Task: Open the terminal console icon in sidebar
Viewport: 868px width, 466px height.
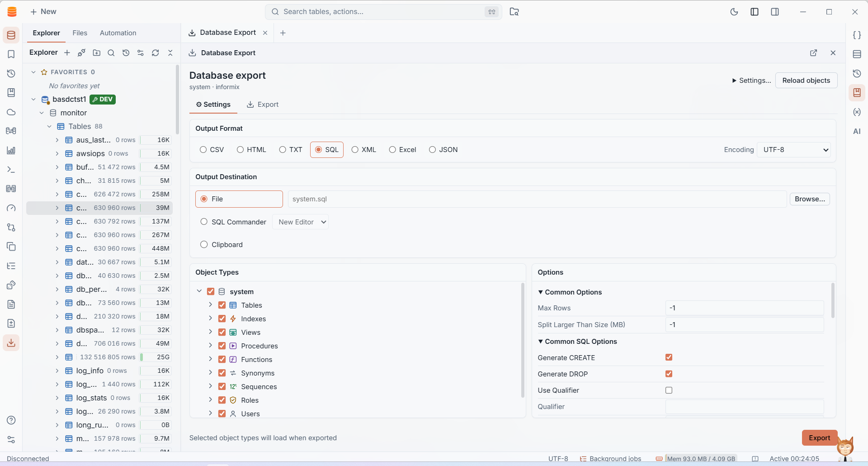Action: tap(11, 170)
